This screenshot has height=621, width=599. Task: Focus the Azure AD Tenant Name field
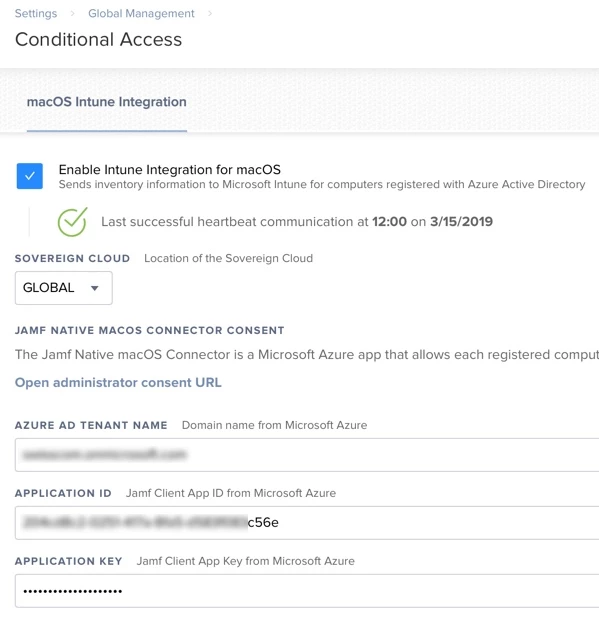(x=307, y=455)
